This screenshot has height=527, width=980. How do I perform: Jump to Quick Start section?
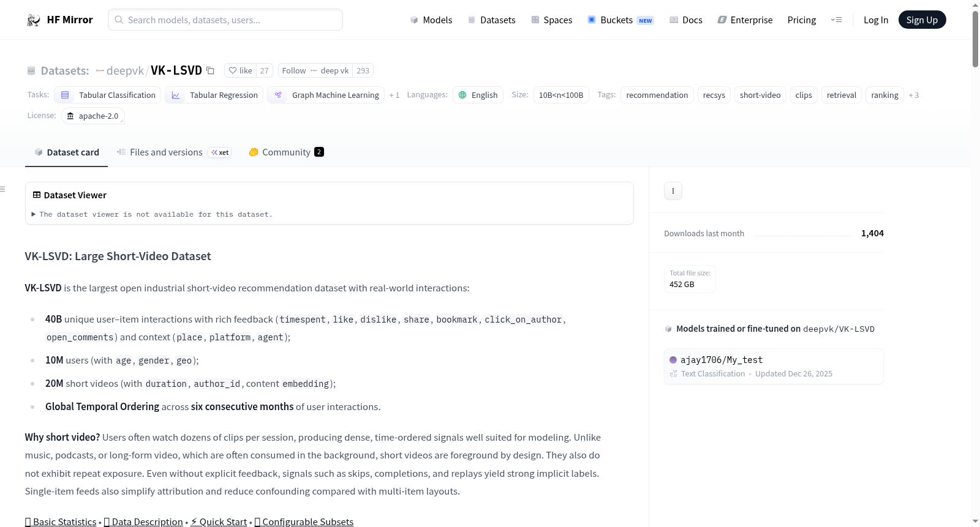219,521
